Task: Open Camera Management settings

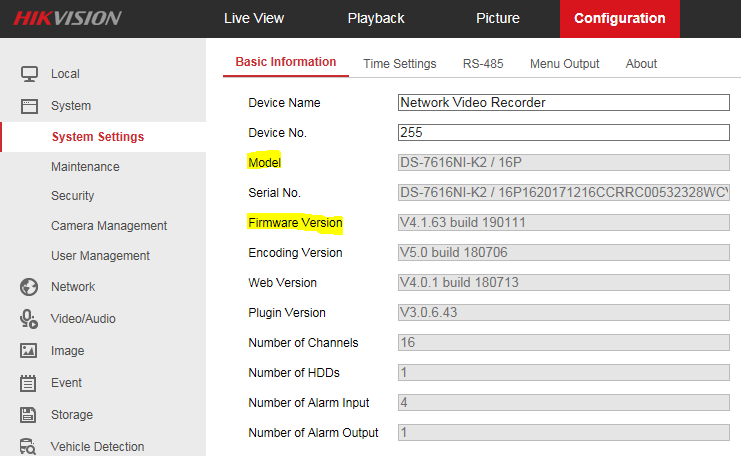Action: pos(109,226)
